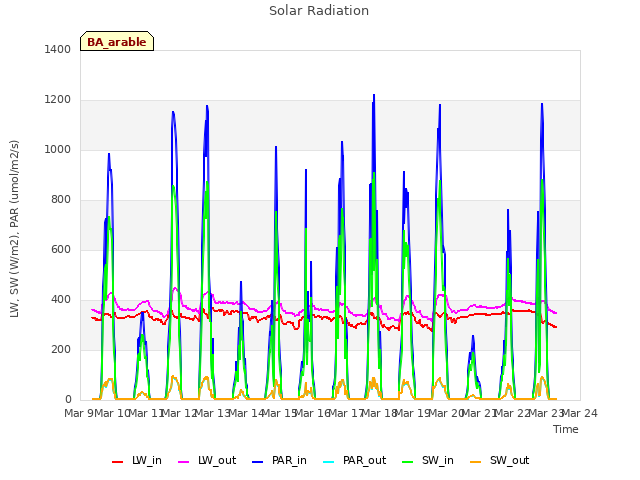
Task: Click the 1400 y-axis tick label
Action: tap(58, 49)
